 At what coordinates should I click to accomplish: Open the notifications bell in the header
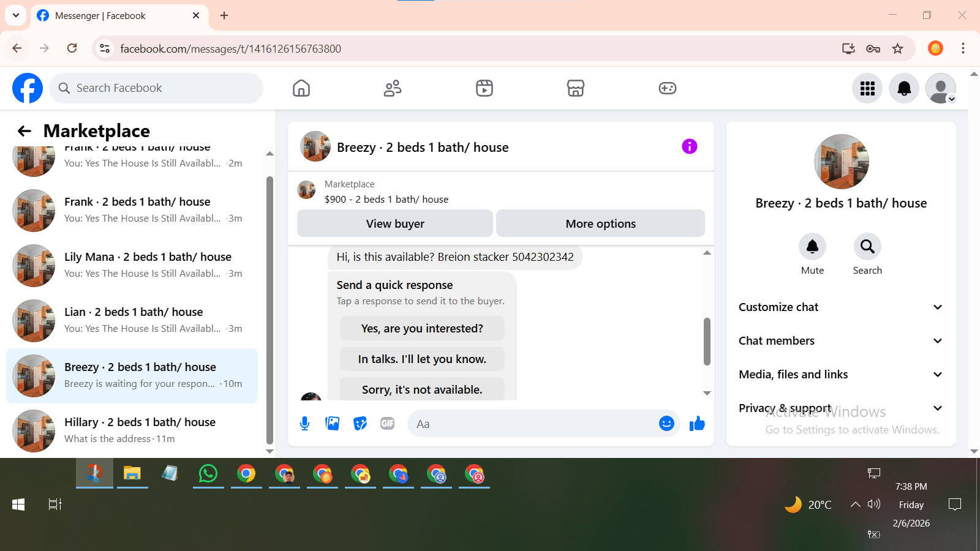click(x=904, y=88)
